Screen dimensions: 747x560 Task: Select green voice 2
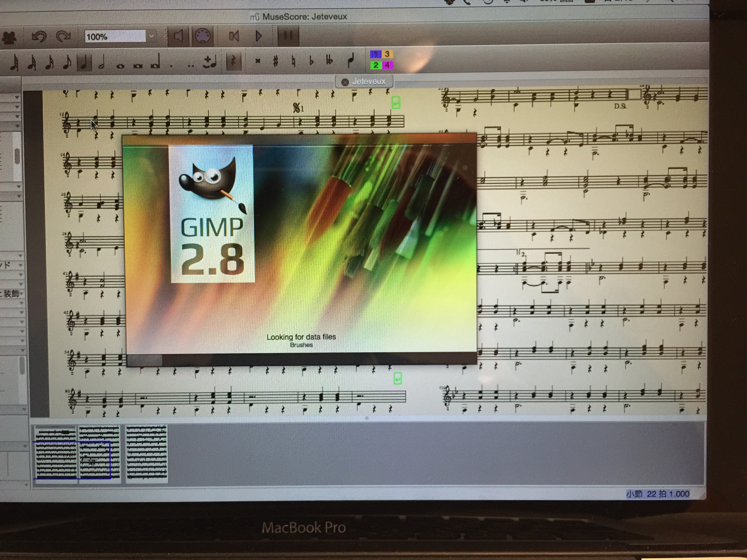[x=375, y=65]
